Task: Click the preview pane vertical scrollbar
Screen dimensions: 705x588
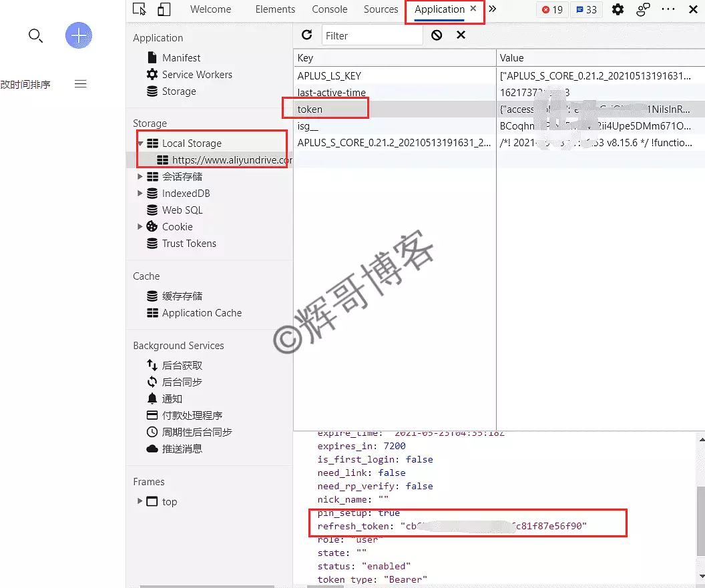Action: coord(701,521)
